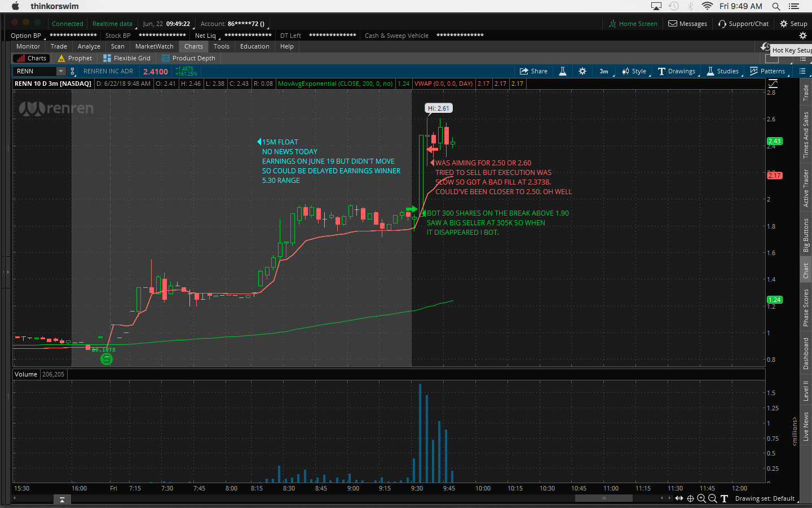Viewport: 812px width, 508px height.
Task: Open chart settings gear icon
Action: pyautogui.click(x=582, y=71)
